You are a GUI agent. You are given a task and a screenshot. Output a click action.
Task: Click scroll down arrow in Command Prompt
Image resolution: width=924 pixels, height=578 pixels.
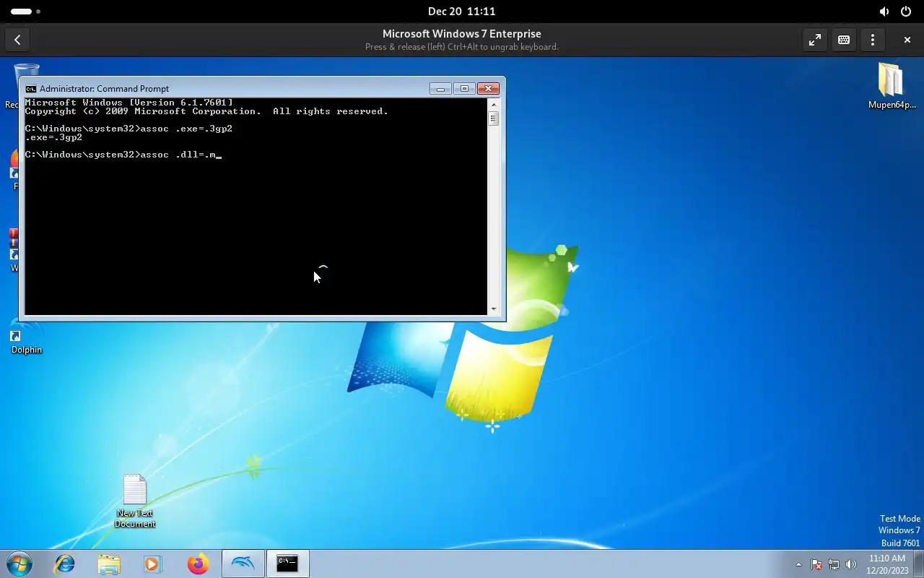pyautogui.click(x=494, y=309)
